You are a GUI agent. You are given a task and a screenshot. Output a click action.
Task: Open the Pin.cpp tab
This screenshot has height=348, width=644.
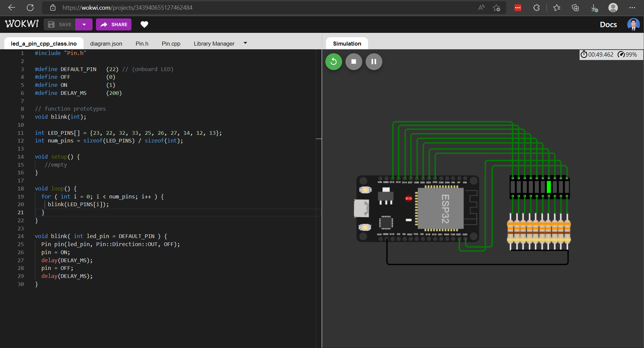click(171, 44)
